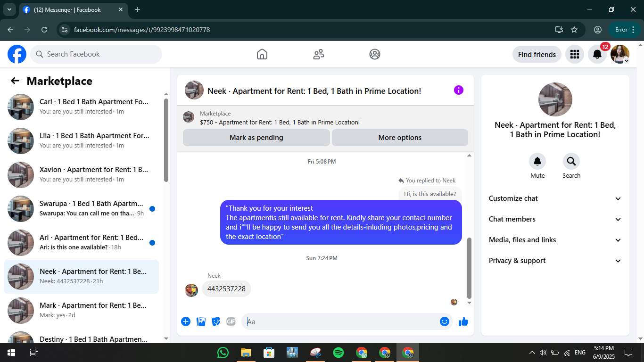Expand the Customize chat section
The height and width of the screenshot is (362, 644).
click(555, 198)
